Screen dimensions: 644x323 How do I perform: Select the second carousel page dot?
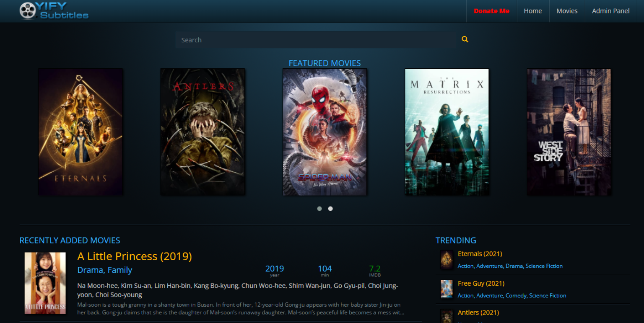click(x=330, y=209)
